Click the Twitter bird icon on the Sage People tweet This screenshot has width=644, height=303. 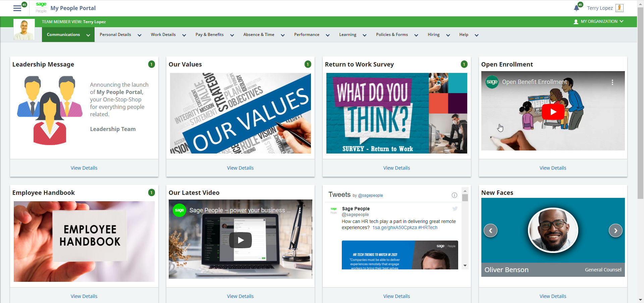455,209
